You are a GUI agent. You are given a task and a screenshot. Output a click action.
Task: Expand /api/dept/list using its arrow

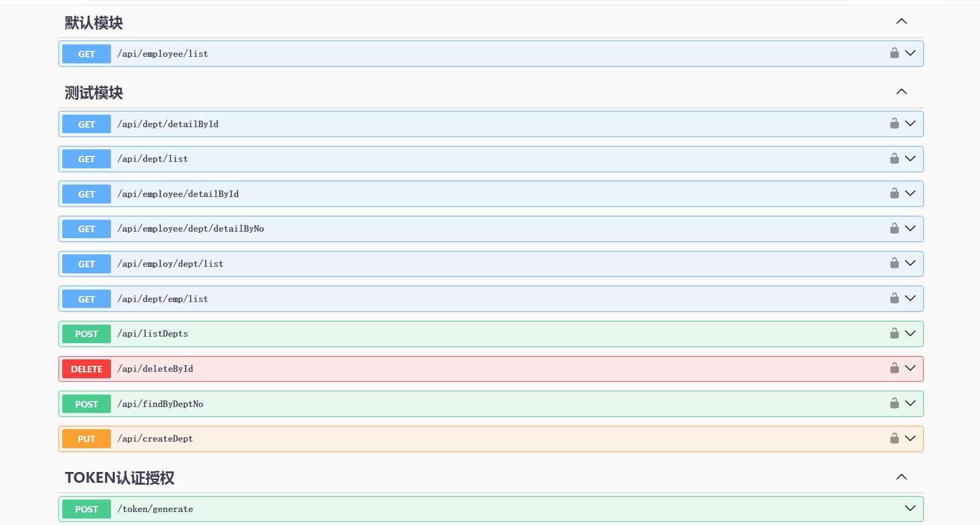point(910,159)
